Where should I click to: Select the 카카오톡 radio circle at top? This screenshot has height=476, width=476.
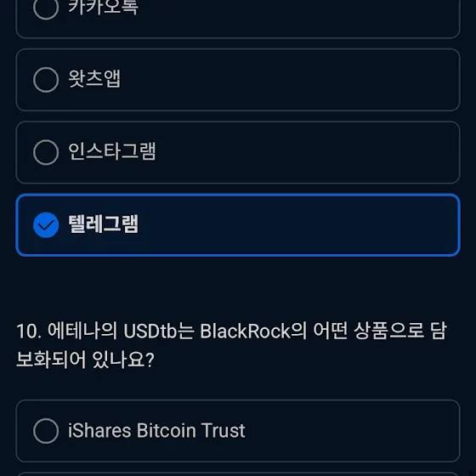point(46,8)
